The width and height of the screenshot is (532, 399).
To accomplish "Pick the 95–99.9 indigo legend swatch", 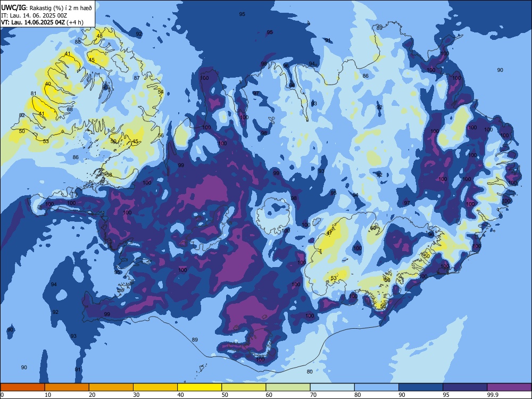I will click(x=465, y=387).
